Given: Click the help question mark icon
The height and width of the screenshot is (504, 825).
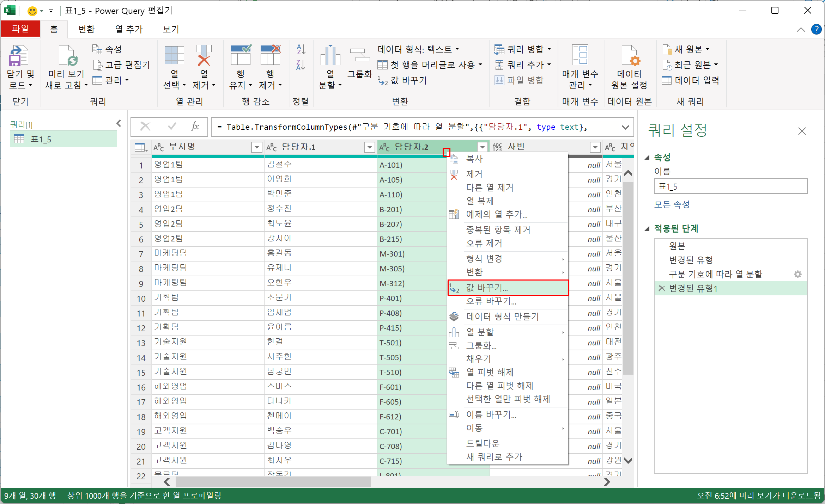Looking at the screenshot, I should click(x=816, y=29).
